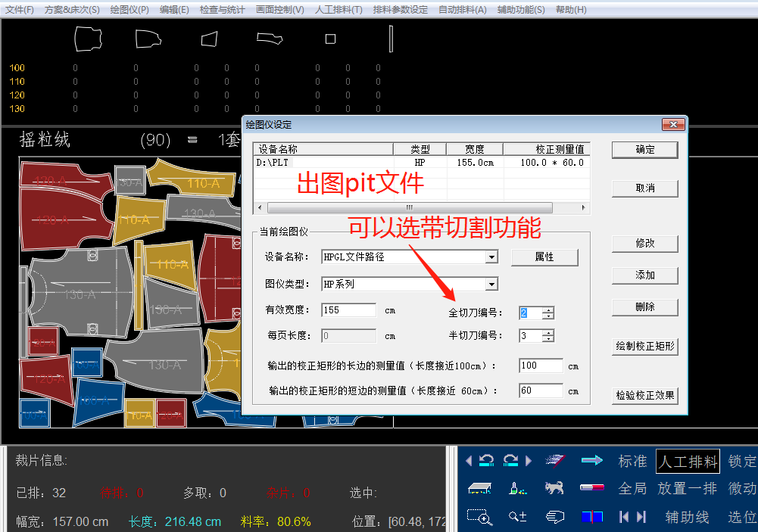Viewport: 758px width, 532px height.
Task: Activate the zoom marquee tool
Action: coord(479,518)
